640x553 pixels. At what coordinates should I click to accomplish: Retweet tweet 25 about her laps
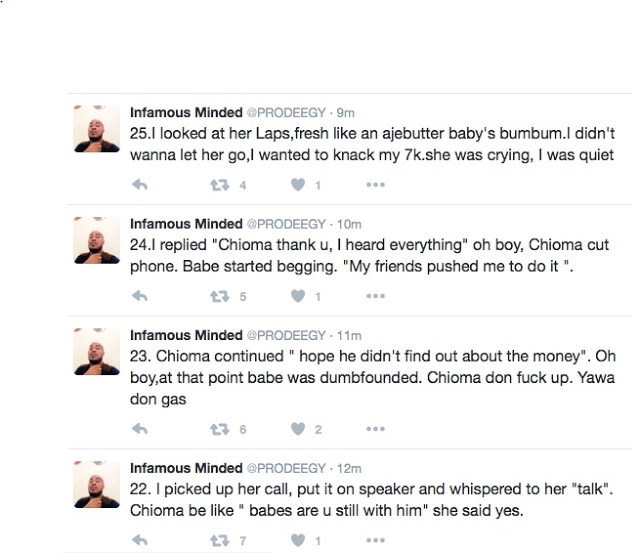pos(217,185)
